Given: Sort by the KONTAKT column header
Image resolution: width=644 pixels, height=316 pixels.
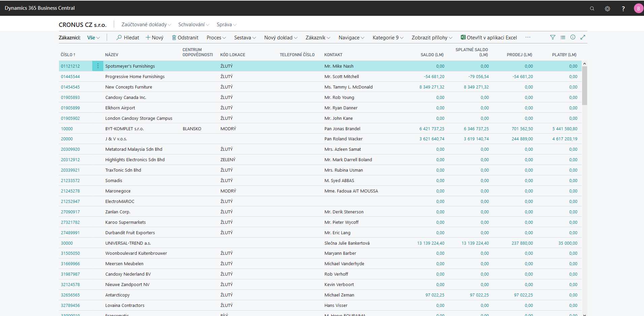Looking at the screenshot, I should point(333,55).
